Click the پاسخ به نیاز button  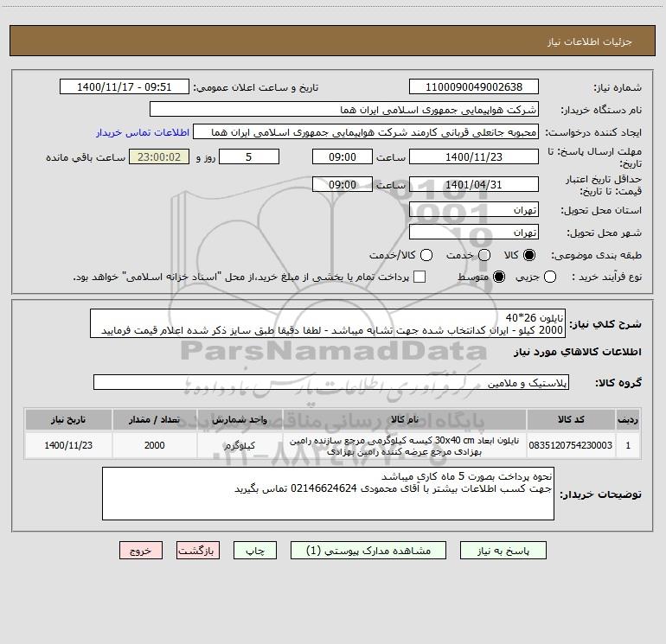503,551
